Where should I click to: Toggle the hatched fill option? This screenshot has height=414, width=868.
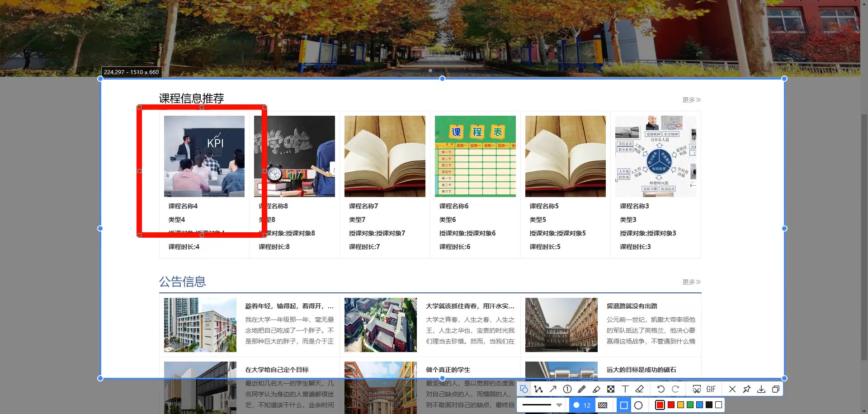[603, 405]
